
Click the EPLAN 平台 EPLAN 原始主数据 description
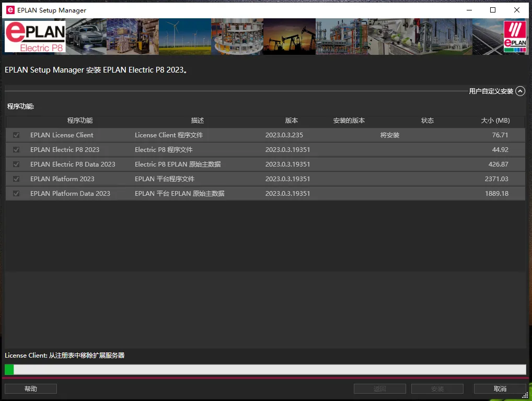[x=179, y=193]
